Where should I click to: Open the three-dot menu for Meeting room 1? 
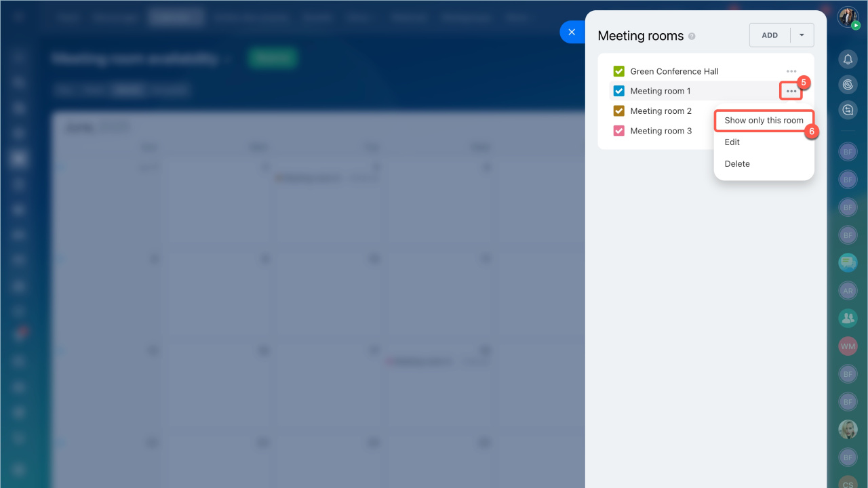[791, 91]
